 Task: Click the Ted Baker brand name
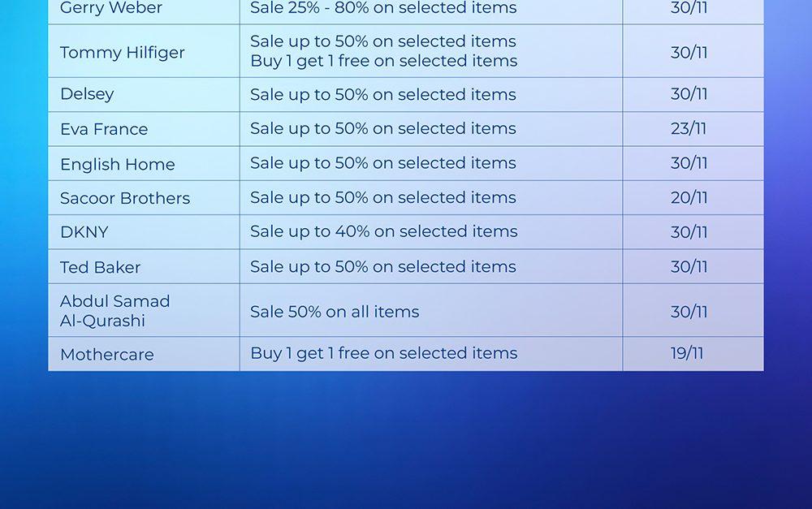coord(100,267)
